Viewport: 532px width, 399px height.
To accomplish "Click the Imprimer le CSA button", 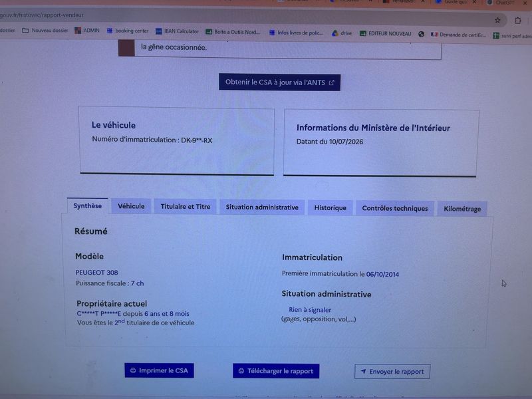I will coord(159,370).
